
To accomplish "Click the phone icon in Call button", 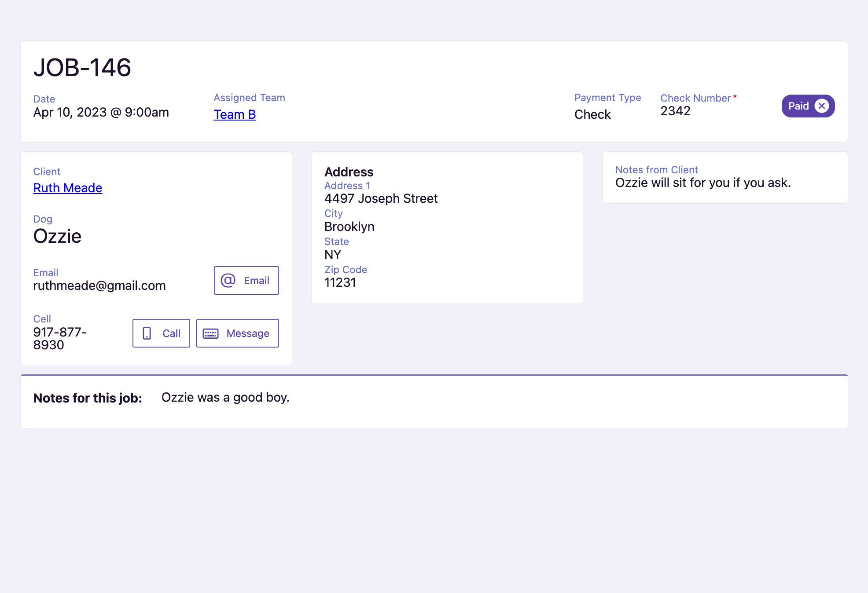I will [147, 333].
